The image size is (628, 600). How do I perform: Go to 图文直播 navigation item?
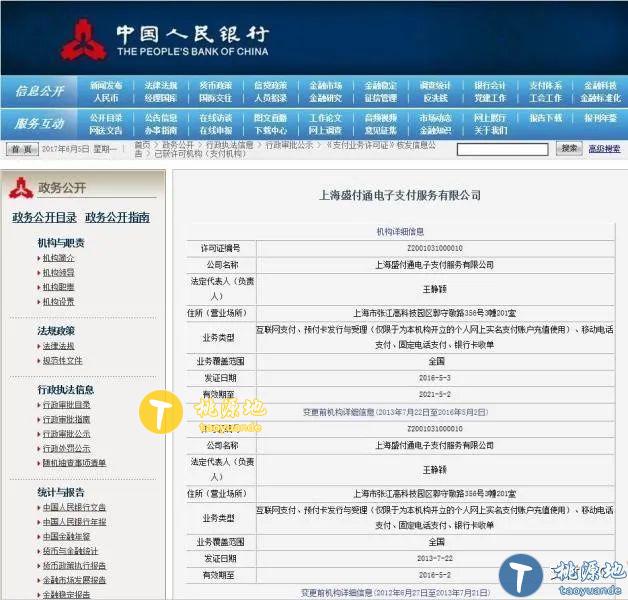click(270, 118)
